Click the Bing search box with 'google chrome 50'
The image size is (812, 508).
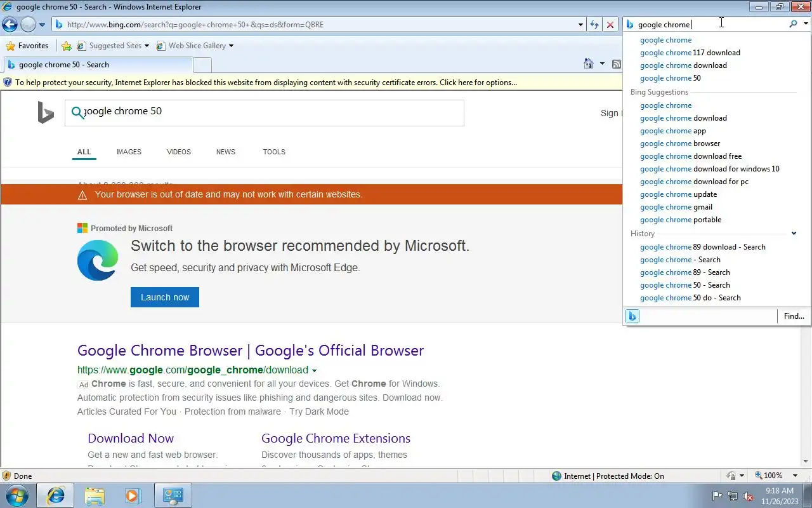click(x=265, y=113)
